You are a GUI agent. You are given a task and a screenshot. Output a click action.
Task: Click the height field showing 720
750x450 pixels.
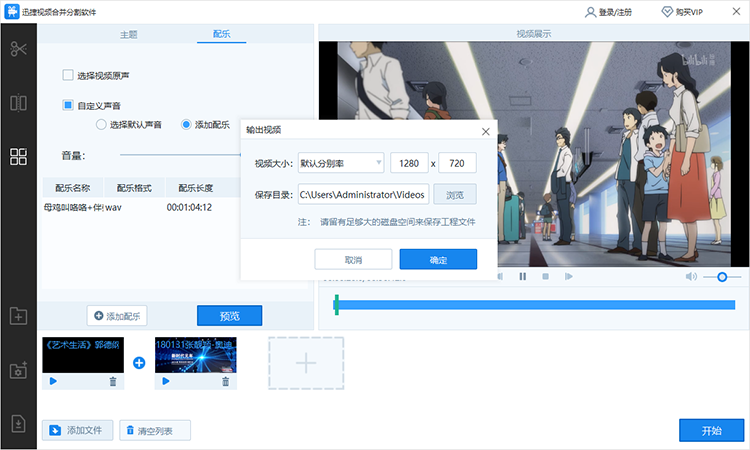[x=457, y=163]
